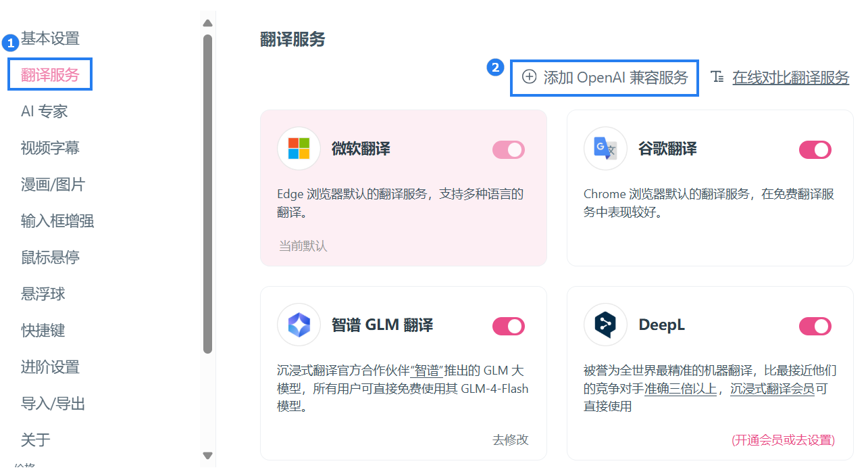This screenshot has width=868, height=474.
Task: Click 去修改 on the GLM card
Action: coord(510,440)
